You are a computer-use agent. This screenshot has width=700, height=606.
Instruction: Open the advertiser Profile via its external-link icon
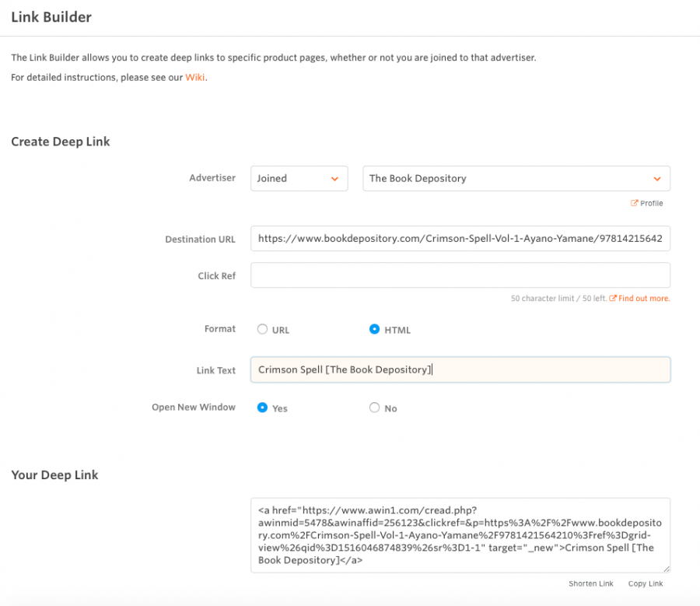pos(635,203)
